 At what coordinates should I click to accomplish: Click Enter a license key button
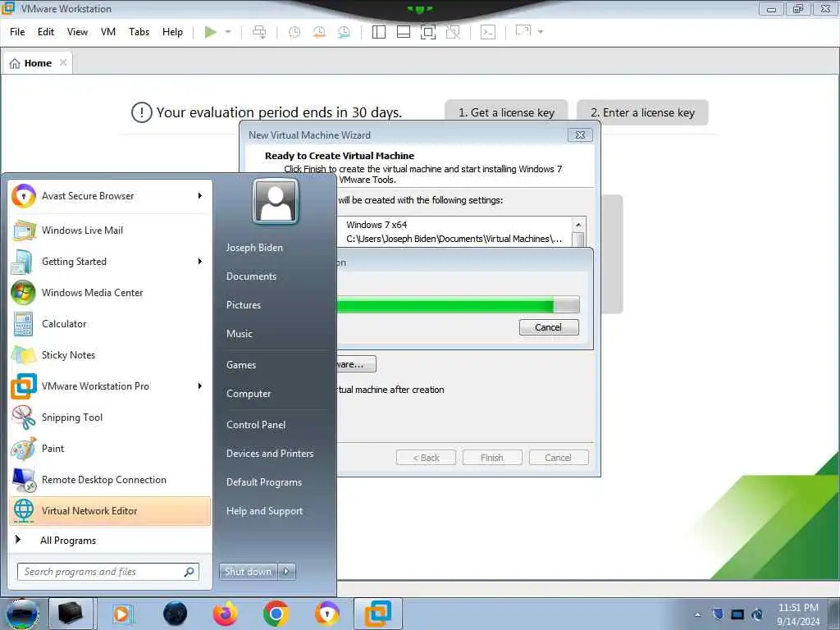point(642,112)
